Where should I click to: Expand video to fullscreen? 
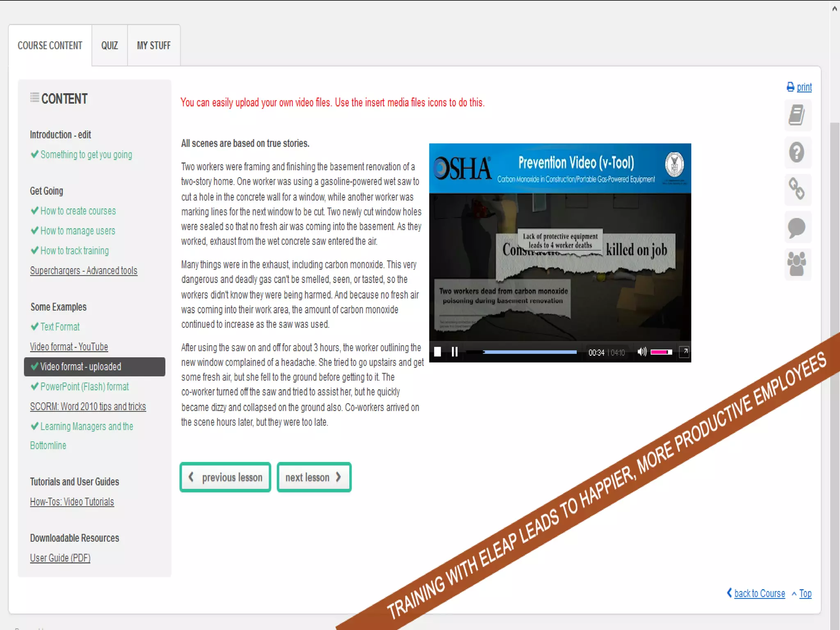coord(684,352)
